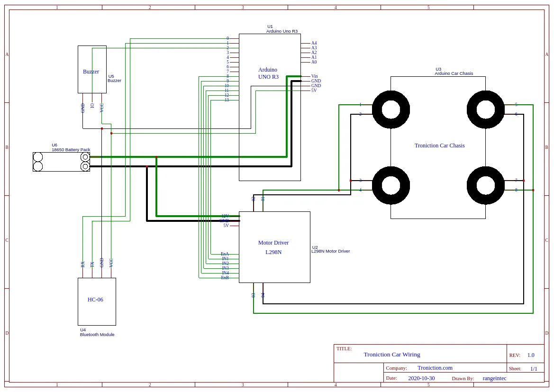The image size is (554, 392).
Task: Click the 'Arduino Uno R3' part name label
Action: click(x=282, y=31)
